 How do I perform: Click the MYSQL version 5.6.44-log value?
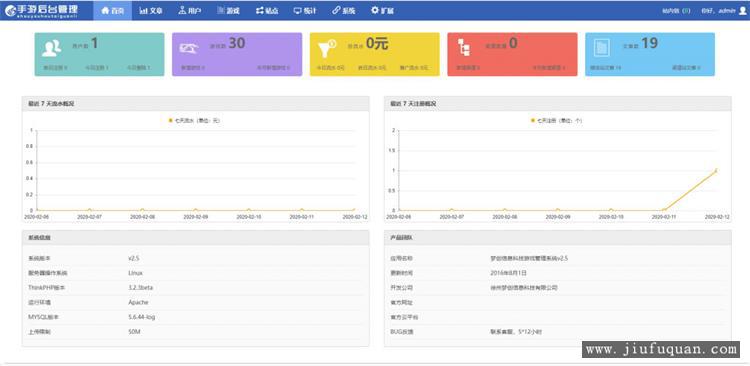pyautogui.click(x=142, y=317)
